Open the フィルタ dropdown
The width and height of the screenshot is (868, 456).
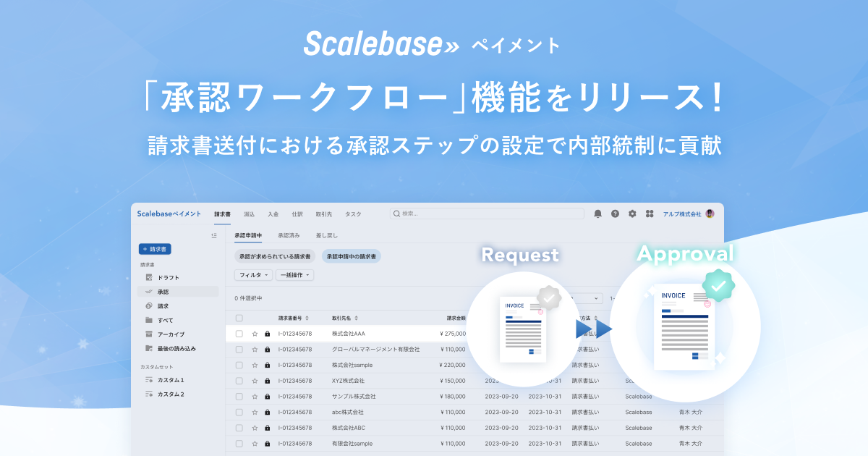(x=254, y=275)
